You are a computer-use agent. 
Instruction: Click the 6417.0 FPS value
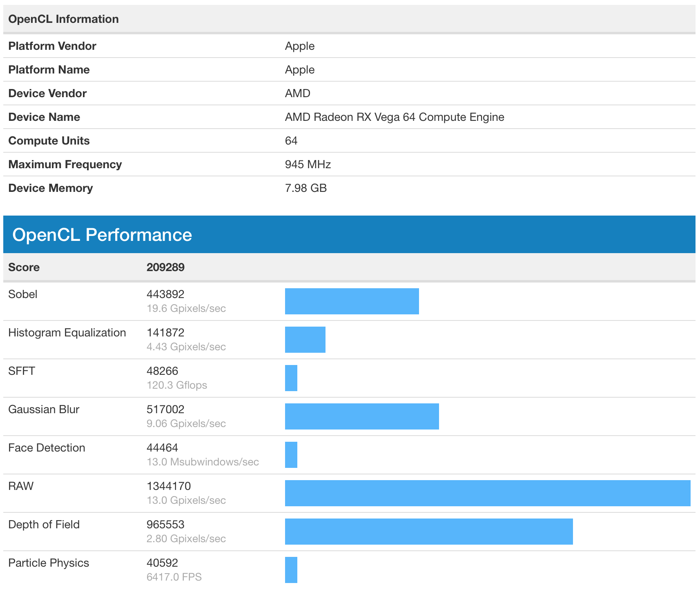click(174, 577)
